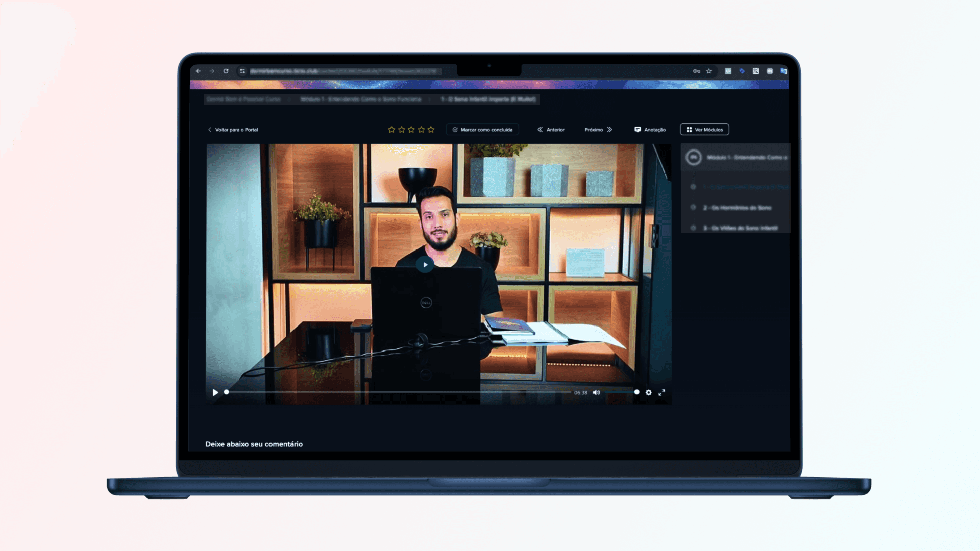Select lesson 2 Os Hormônios do Sono
Image resolution: width=980 pixels, height=551 pixels.
[737, 208]
